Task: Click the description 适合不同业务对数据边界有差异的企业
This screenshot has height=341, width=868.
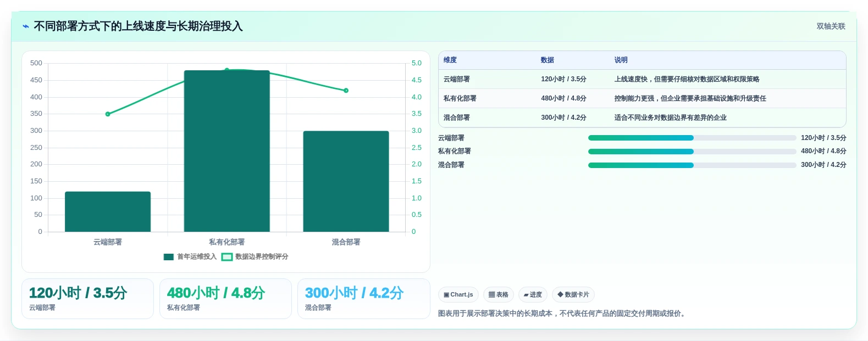Action: 671,118
